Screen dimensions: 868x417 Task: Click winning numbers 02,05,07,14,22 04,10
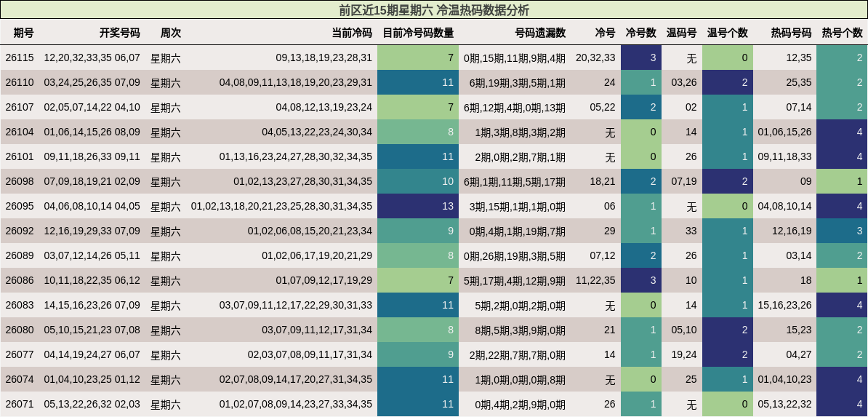(92, 107)
